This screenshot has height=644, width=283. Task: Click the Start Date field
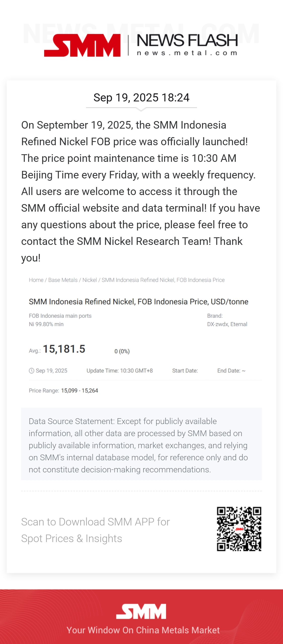pos(185,371)
